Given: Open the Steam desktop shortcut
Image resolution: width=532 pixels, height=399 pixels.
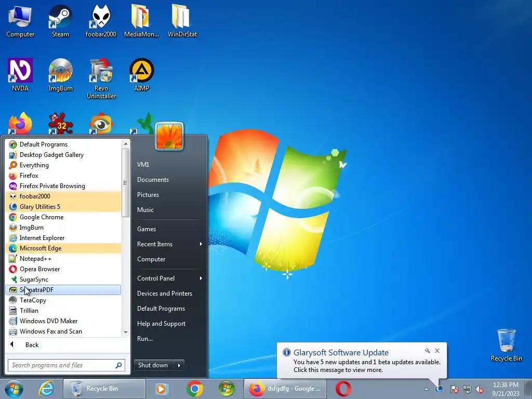Looking at the screenshot, I should (x=60, y=21).
